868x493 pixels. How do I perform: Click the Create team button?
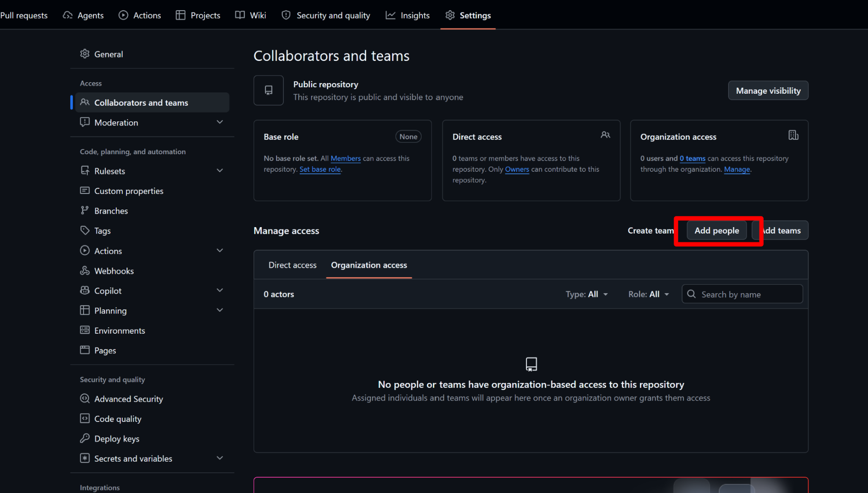click(650, 230)
